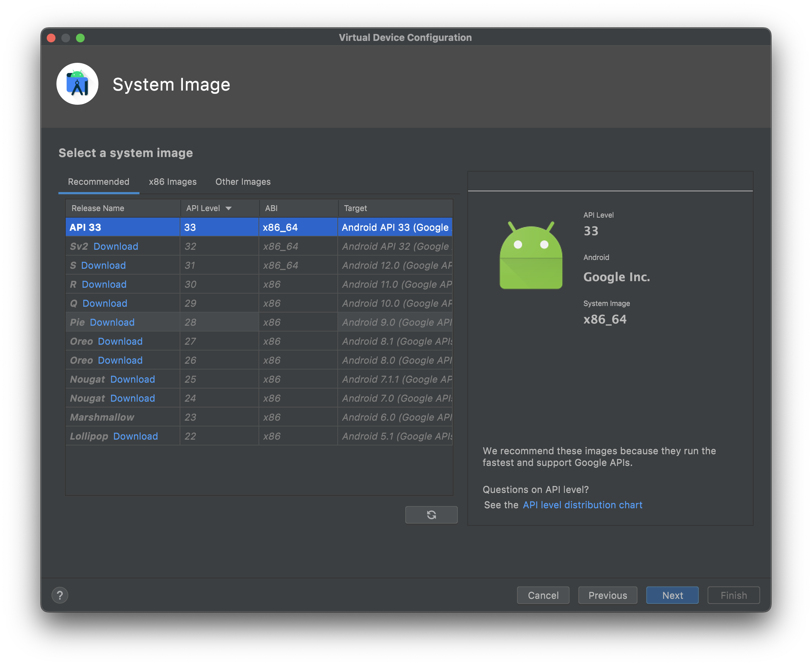Go back with the Previous button

(608, 595)
